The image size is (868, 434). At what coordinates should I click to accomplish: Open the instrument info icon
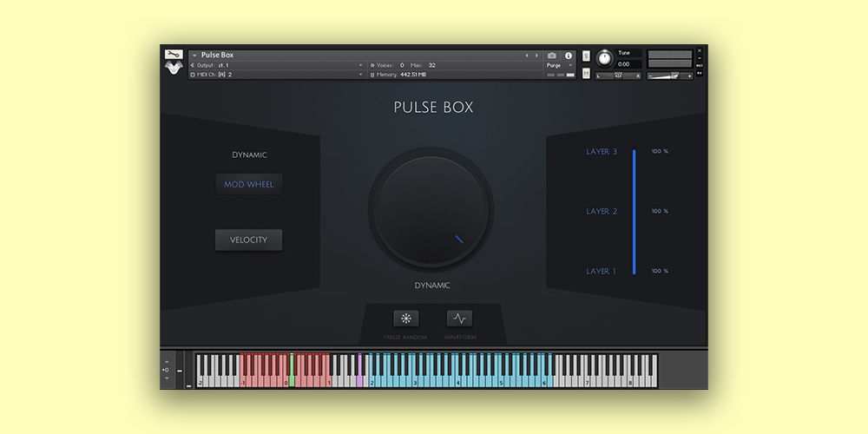click(x=569, y=56)
